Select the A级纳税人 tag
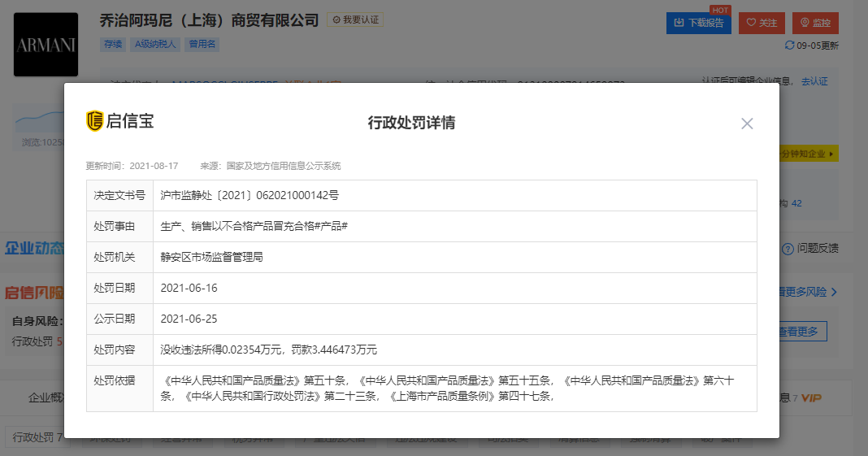This screenshot has height=456, width=868. pos(156,45)
